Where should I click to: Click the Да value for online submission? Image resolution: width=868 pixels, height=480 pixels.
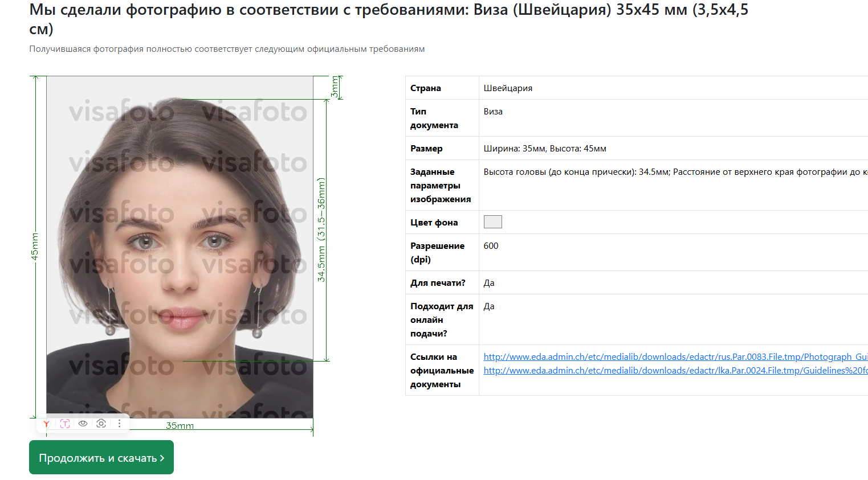[489, 306]
